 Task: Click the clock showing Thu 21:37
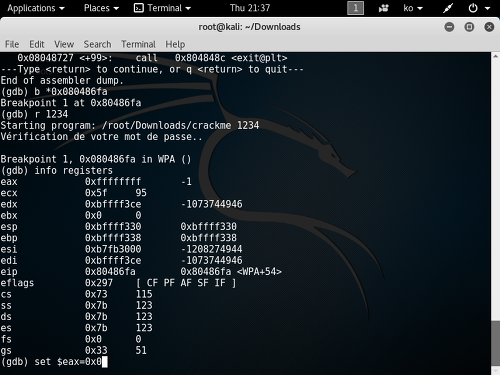[x=250, y=8]
